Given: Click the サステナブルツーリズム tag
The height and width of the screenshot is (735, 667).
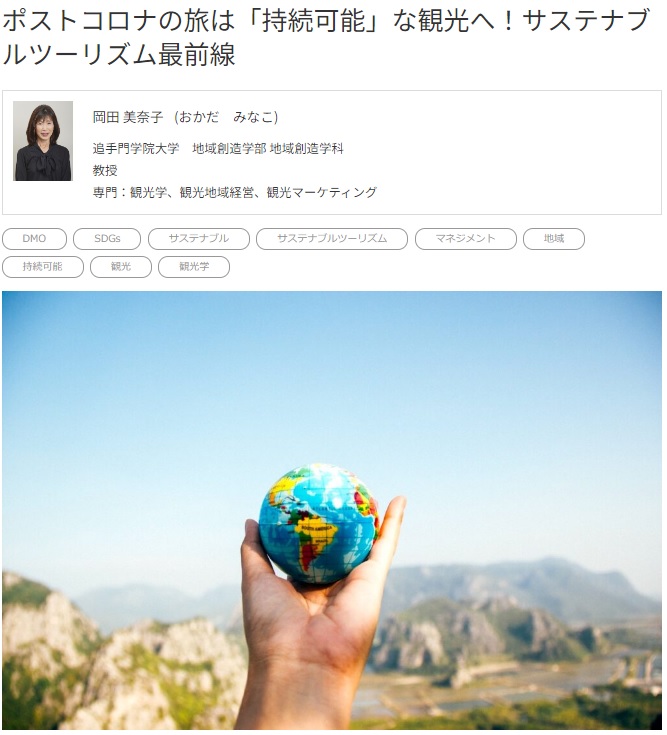Looking at the screenshot, I should (332, 239).
